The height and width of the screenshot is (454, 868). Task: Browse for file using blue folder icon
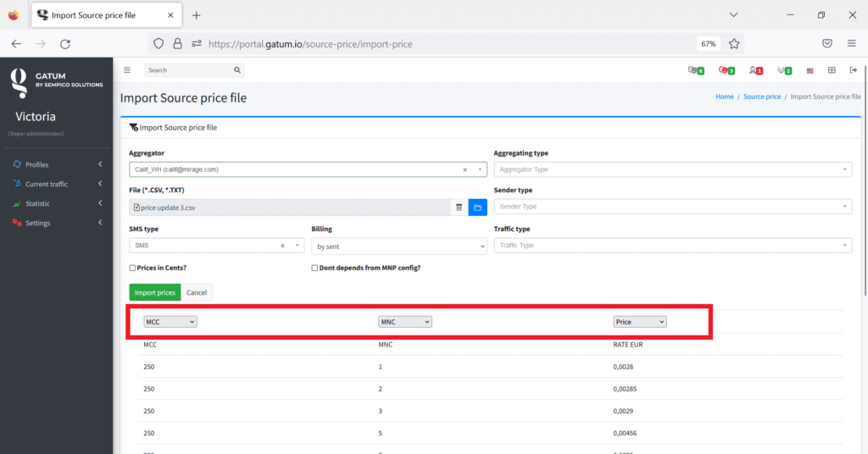pyautogui.click(x=477, y=207)
